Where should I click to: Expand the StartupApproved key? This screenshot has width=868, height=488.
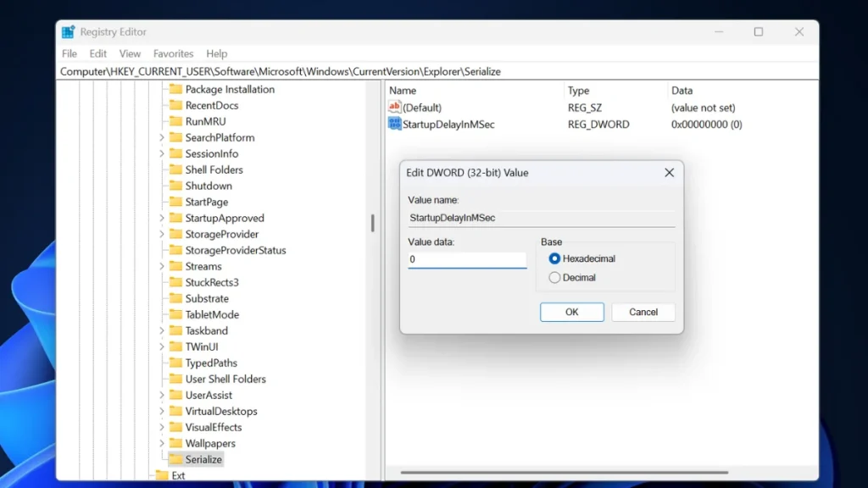click(162, 218)
